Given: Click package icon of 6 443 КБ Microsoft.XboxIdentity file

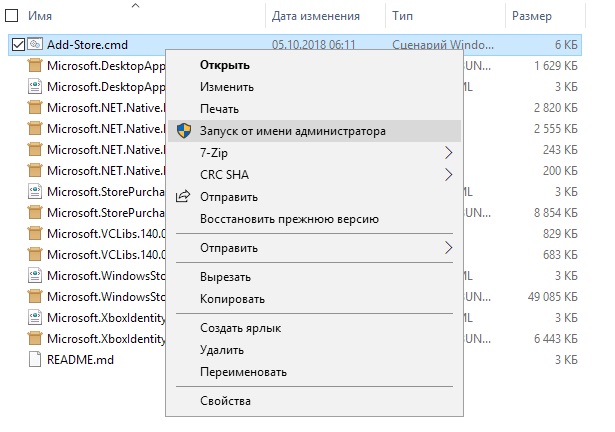Looking at the screenshot, I should pyautogui.click(x=35, y=339).
